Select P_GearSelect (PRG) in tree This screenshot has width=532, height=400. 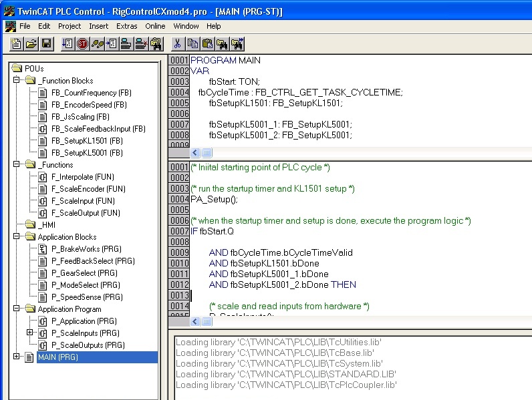(x=84, y=273)
